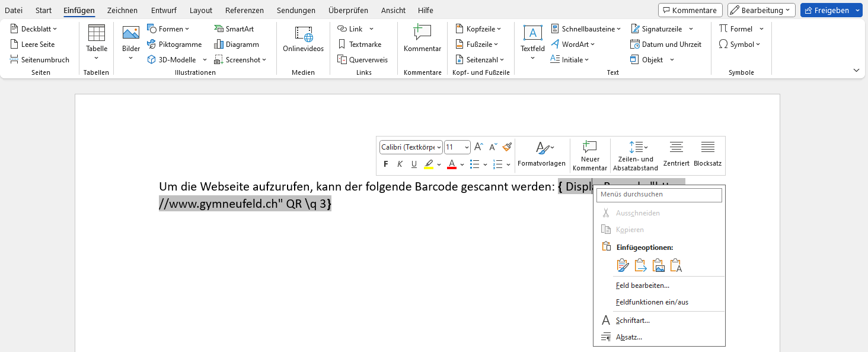The height and width of the screenshot is (352, 868).
Task: Go to the Überprüfen tab
Action: click(348, 10)
